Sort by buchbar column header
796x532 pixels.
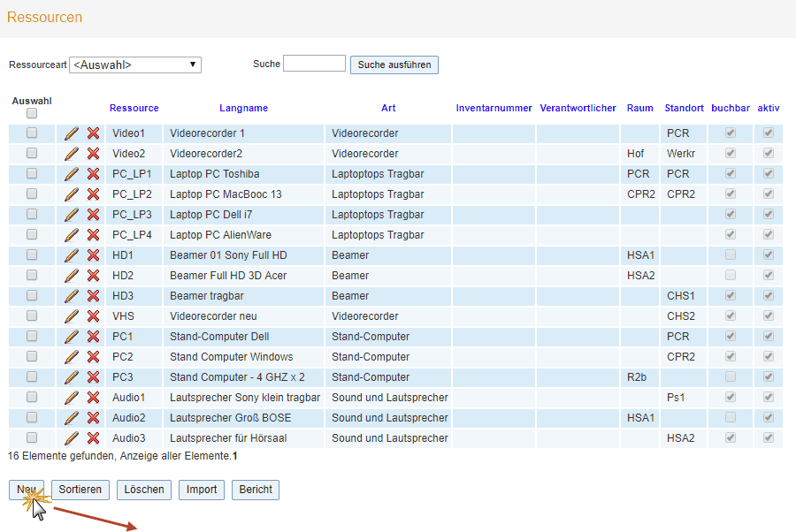point(731,108)
